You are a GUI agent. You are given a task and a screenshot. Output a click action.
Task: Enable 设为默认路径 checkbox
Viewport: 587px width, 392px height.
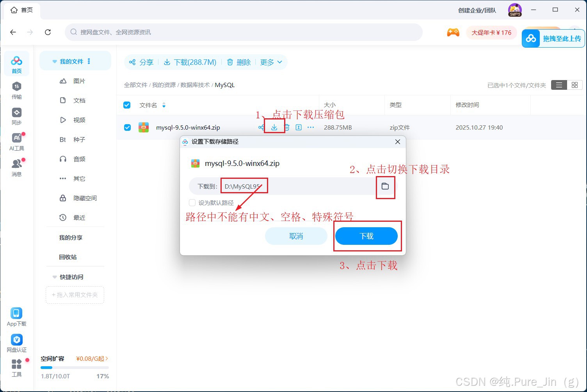[x=192, y=203]
